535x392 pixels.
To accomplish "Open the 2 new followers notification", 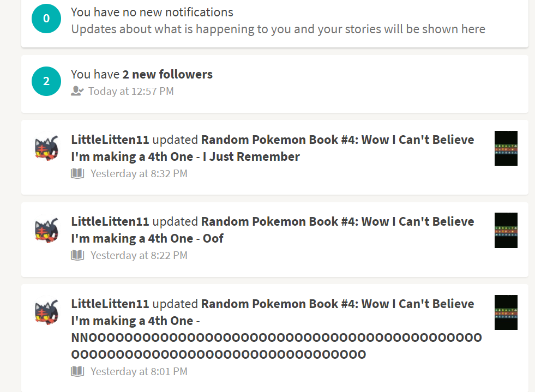I will point(275,84).
